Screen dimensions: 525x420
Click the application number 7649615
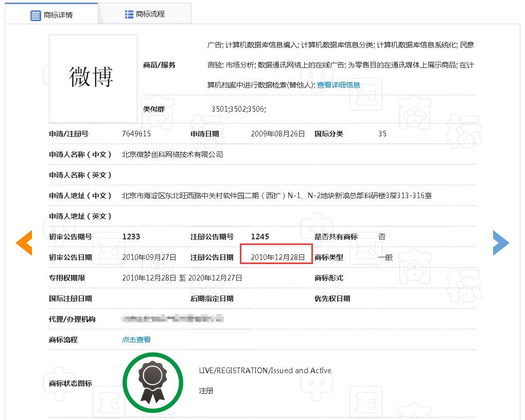[x=136, y=134]
